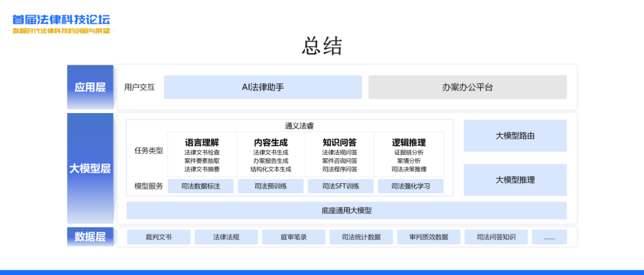Click the 底座通用大模型 bar
644x275 pixels.
tap(346, 211)
